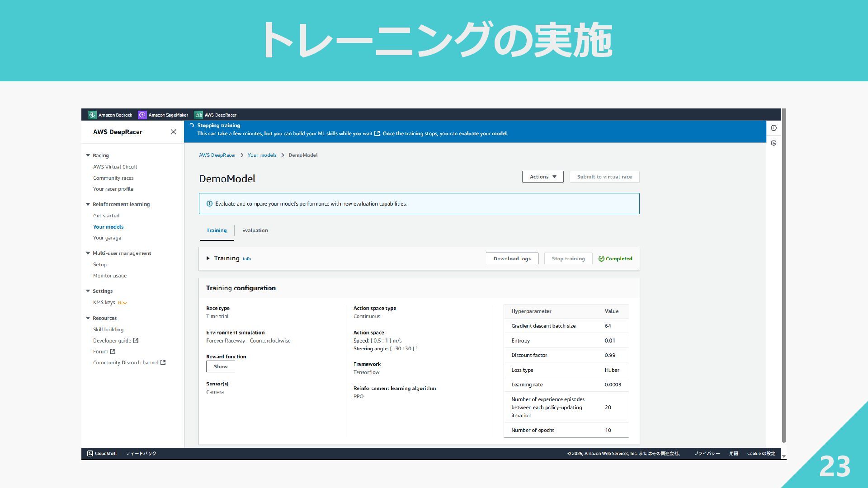Open the CloudShell icon in footer

pyautogui.click(x=90, y=453)
